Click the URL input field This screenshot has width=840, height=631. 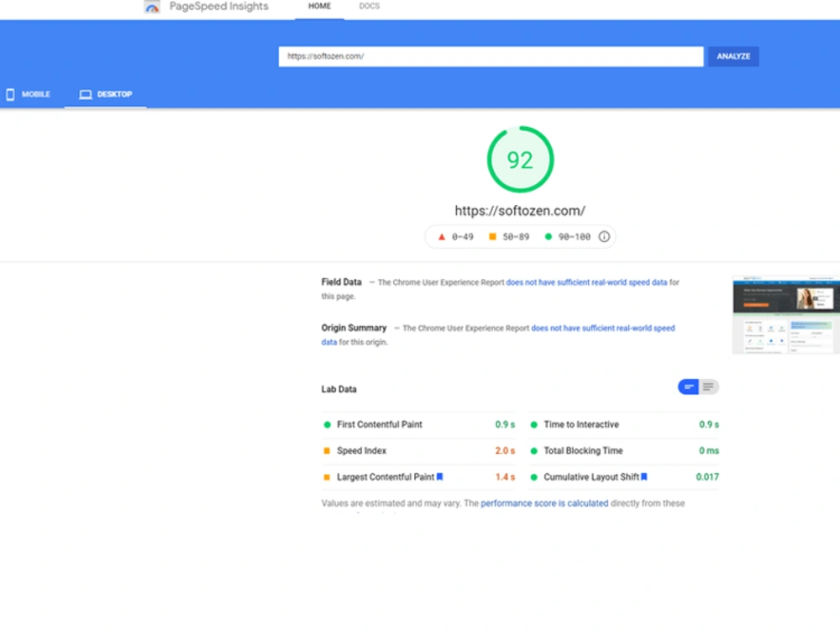tap(491, 56)
